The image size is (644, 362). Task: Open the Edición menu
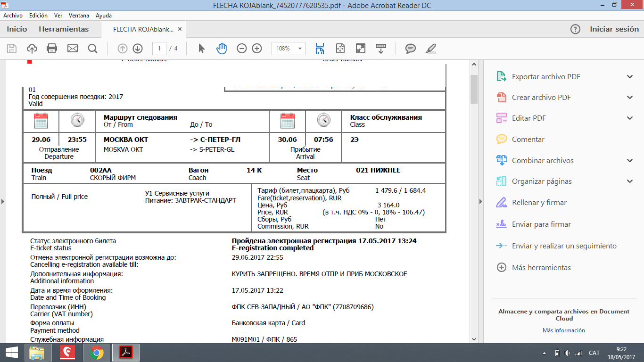[x=38, y=16]
